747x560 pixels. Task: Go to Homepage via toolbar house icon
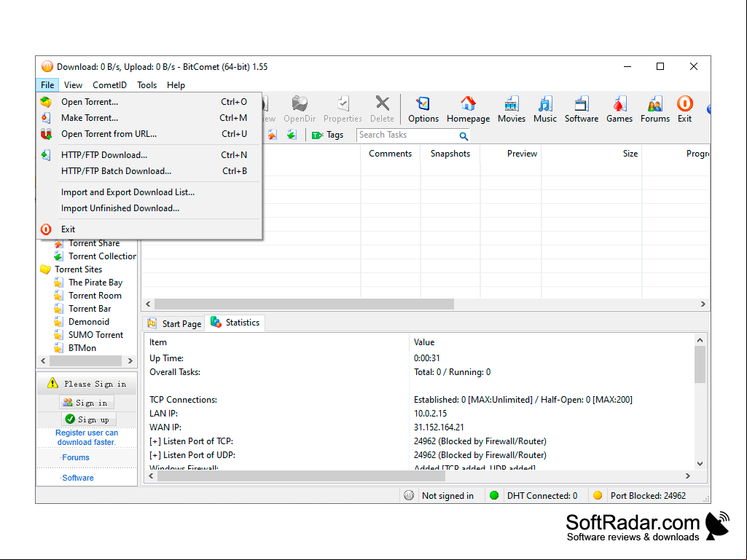[468, 109]
